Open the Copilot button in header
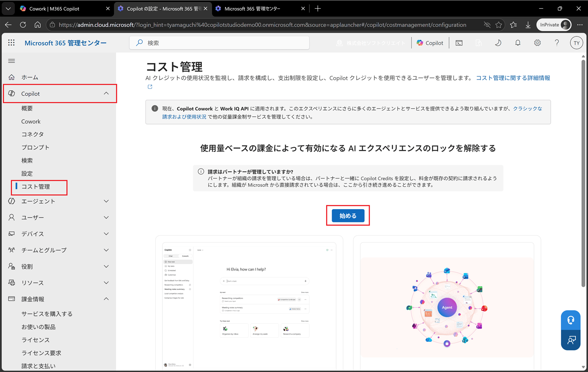 tap(430, 43)
